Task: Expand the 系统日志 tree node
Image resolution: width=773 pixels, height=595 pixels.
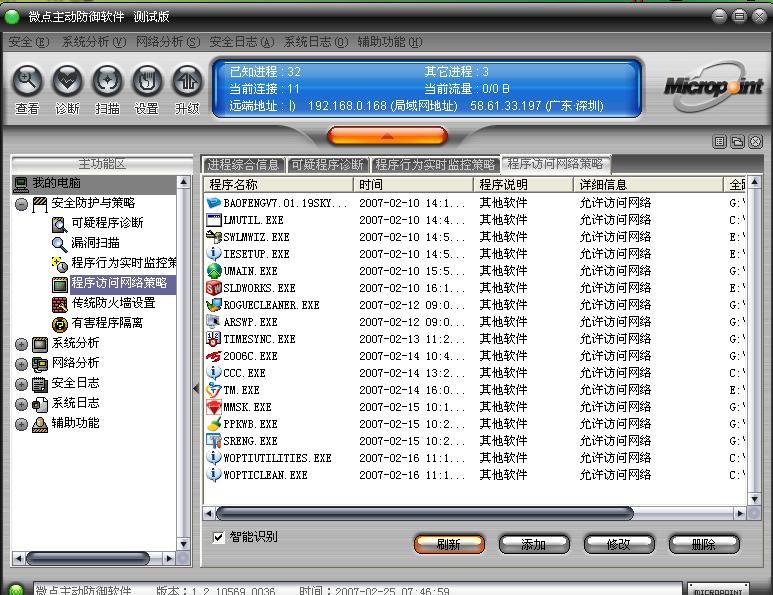Action: [x=21, y=404]
